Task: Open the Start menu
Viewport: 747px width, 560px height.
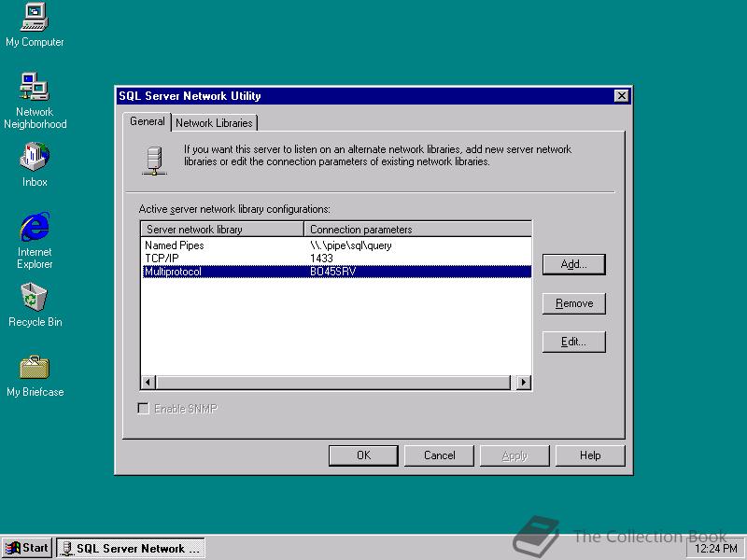Action: tap(26, 548)
